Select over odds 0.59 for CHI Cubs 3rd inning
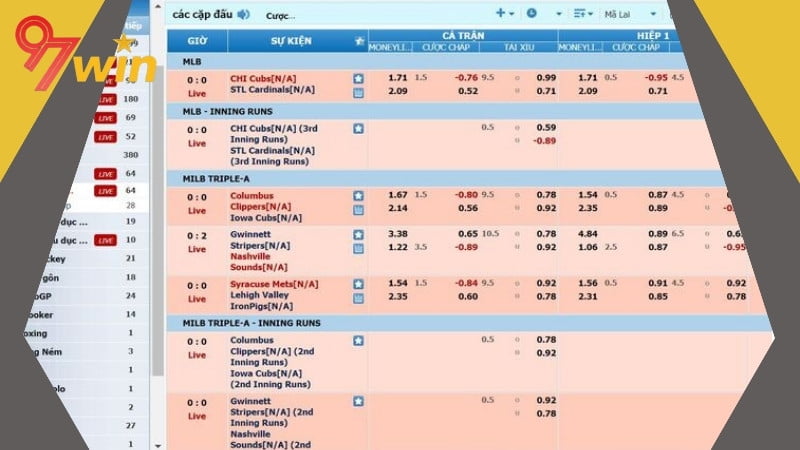This screenshot has width=800, height=450. click(546, 128)
